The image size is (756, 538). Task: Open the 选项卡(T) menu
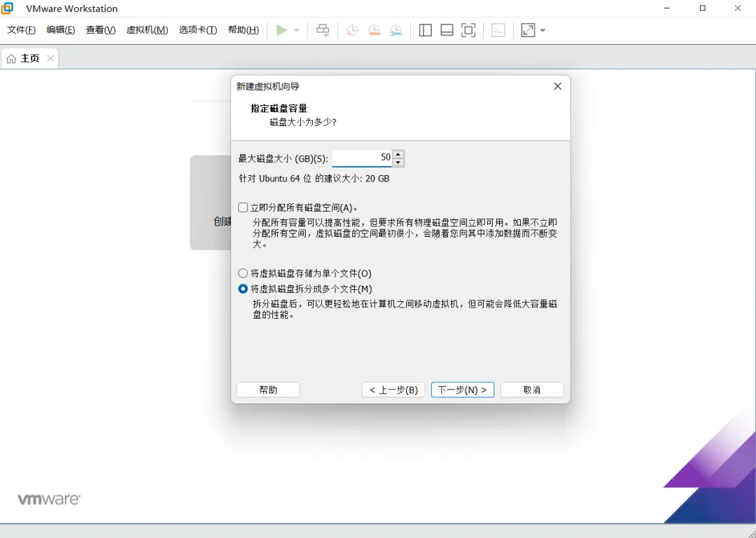point(197,30)
